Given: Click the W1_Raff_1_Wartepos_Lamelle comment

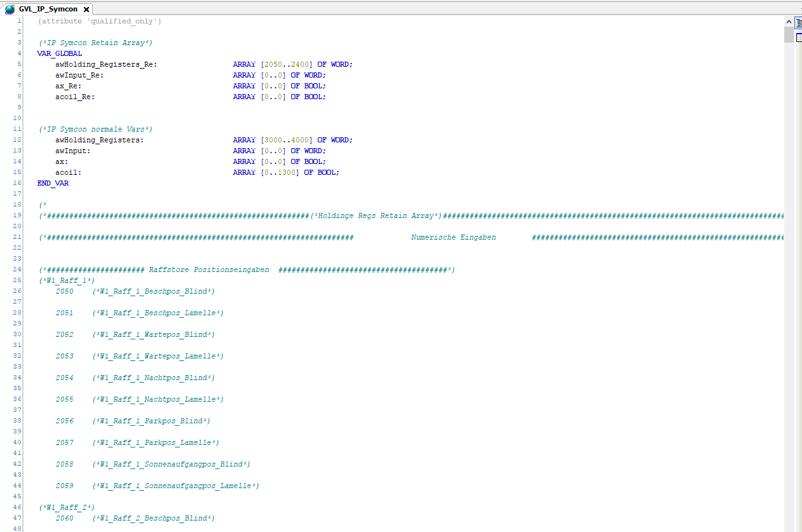Looking at the screenshot, I should [158, 357].
